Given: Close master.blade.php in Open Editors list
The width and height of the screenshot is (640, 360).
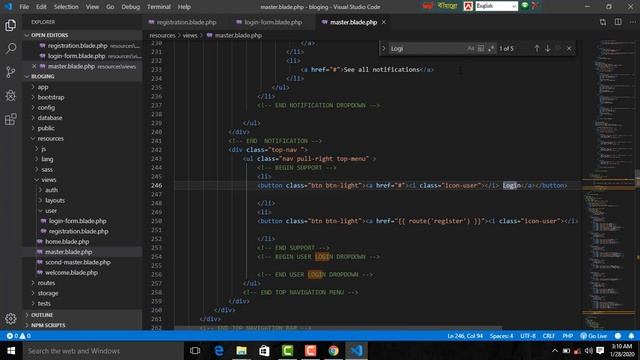Looking at the screenshot, I should click(x=34, y=66).
